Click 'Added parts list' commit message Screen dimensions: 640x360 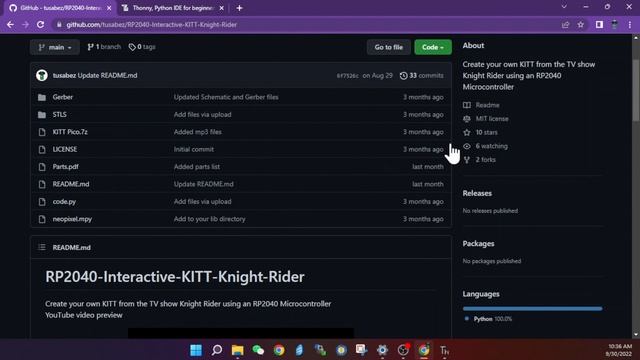(x=197, y=167)
